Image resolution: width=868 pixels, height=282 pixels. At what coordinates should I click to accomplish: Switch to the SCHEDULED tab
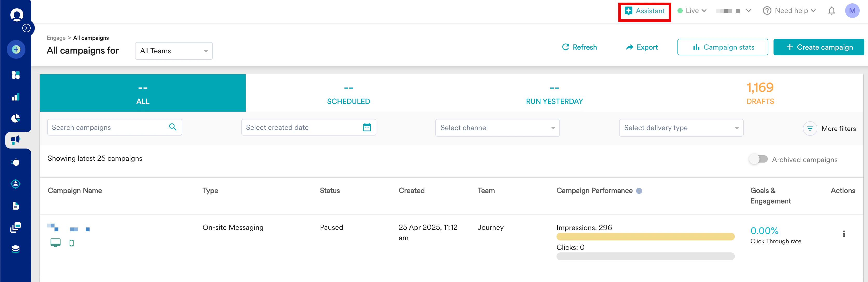(x=348, y=93)
